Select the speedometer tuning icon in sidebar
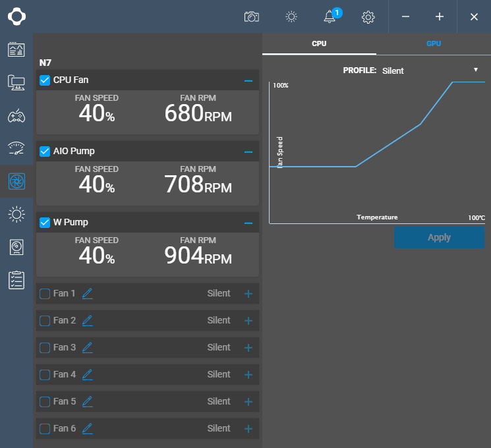The height and width of the screenshot is (448, 491). pos(16,148)
